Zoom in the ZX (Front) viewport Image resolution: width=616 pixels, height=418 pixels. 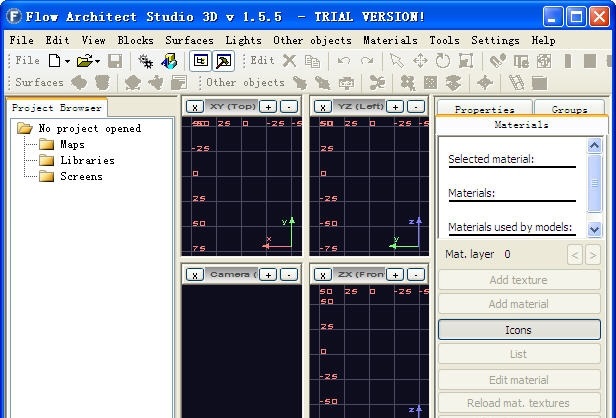395,274
